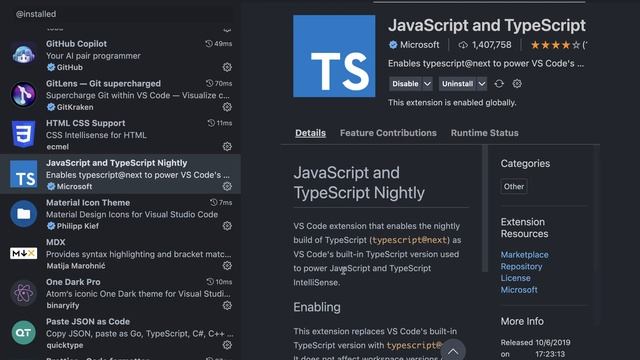Screen dimensions: 640x360
Task: Click the auto-update sync icon beside Uninstall
Action: pos(499,84)
